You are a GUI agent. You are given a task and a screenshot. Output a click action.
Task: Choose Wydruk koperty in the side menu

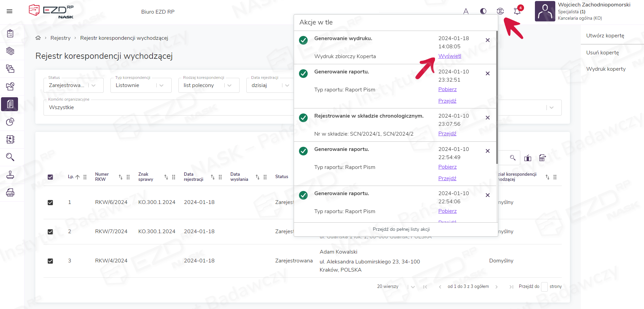pyautogui.click(x=606, y=69)
